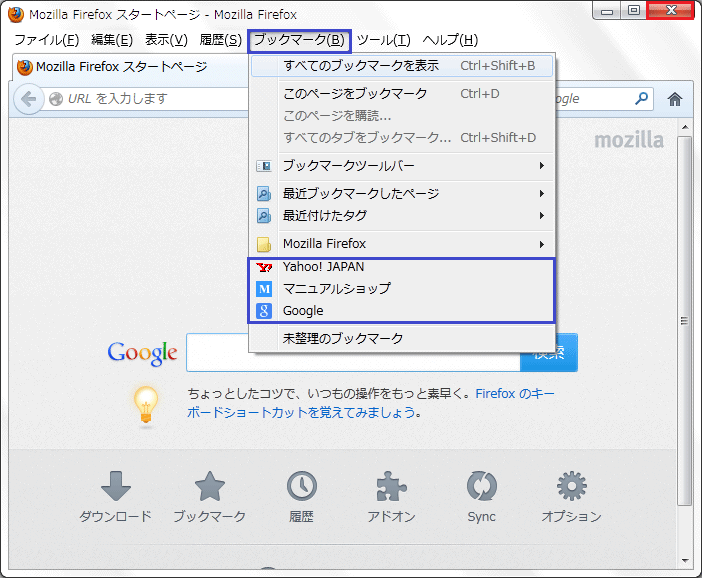Click the vertical scrollbar thumb
The height and width of the screenshot is (578, 702).
click(x=684, y=321)
